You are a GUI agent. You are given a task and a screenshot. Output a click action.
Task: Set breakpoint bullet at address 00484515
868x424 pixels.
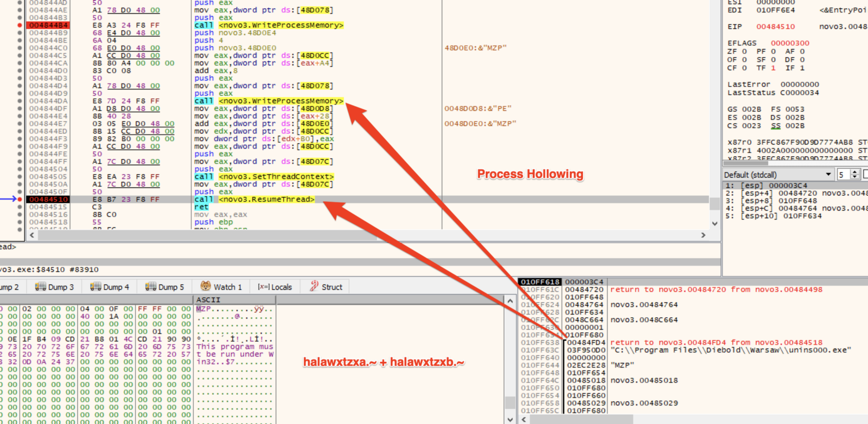[20, 207]
